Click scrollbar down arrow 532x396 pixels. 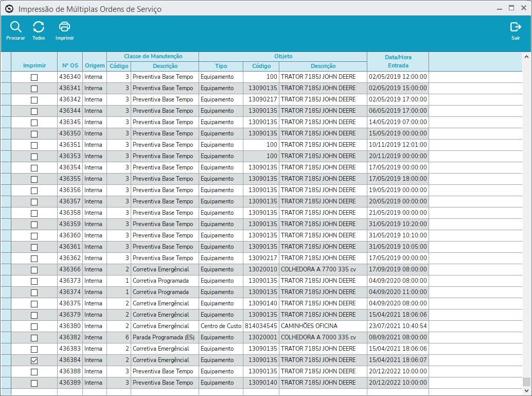[526, 390]
